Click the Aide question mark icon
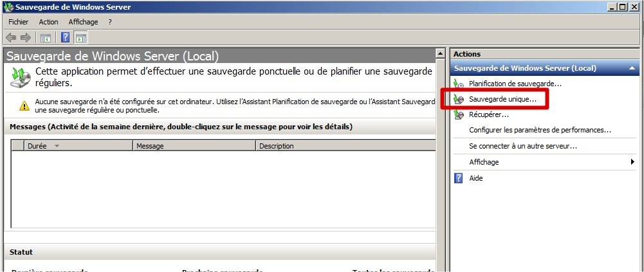Screen dimensions: 644x272 [x=459, y=178]
